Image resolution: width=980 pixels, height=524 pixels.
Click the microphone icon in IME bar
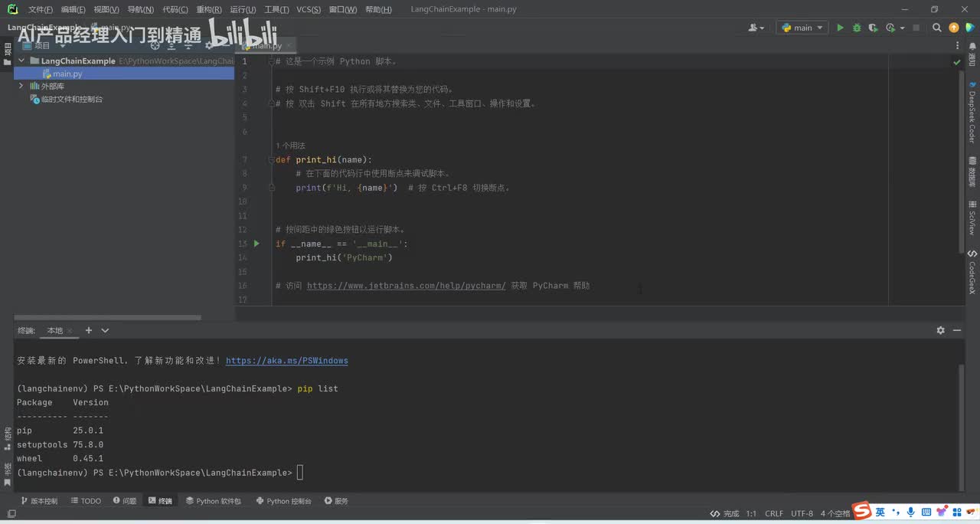911,512
